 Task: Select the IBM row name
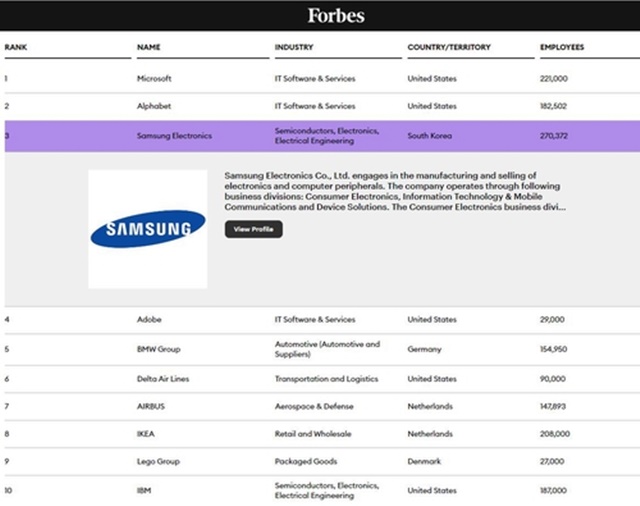144,490
